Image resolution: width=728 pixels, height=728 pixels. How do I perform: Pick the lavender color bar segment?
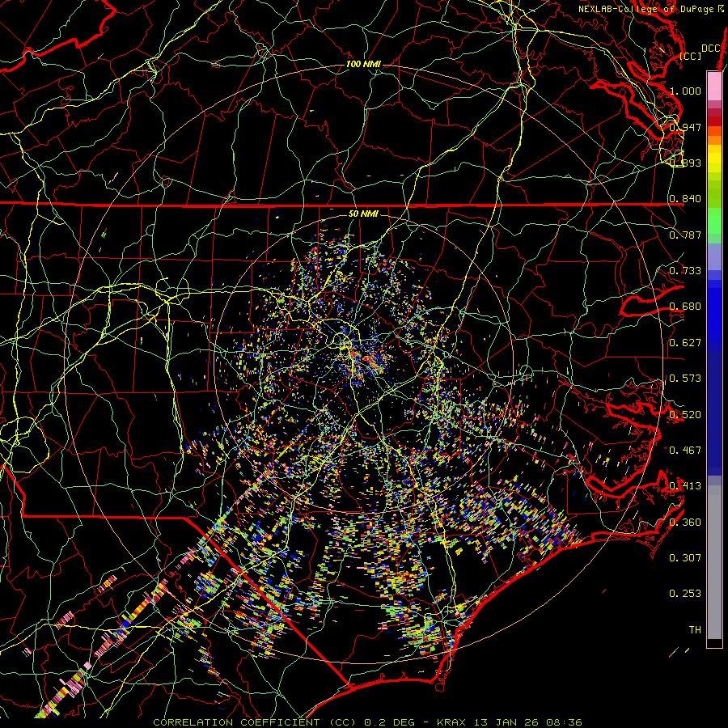[x=714, y=256]
